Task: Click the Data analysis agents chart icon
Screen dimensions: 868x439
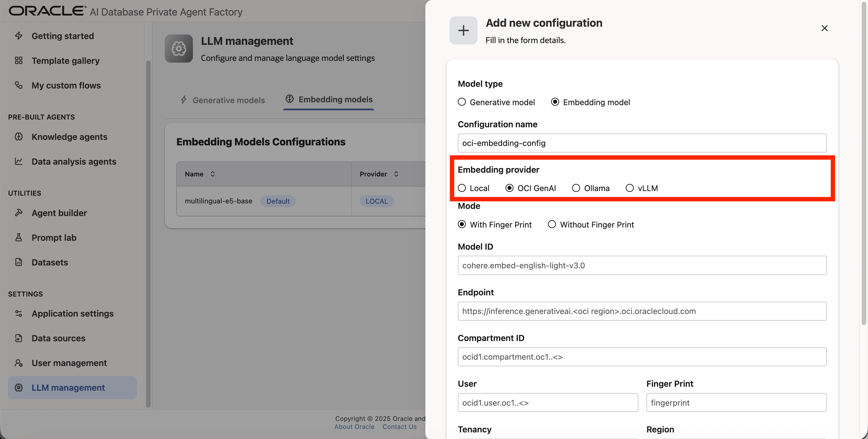Action: click(x=19, y=161)
